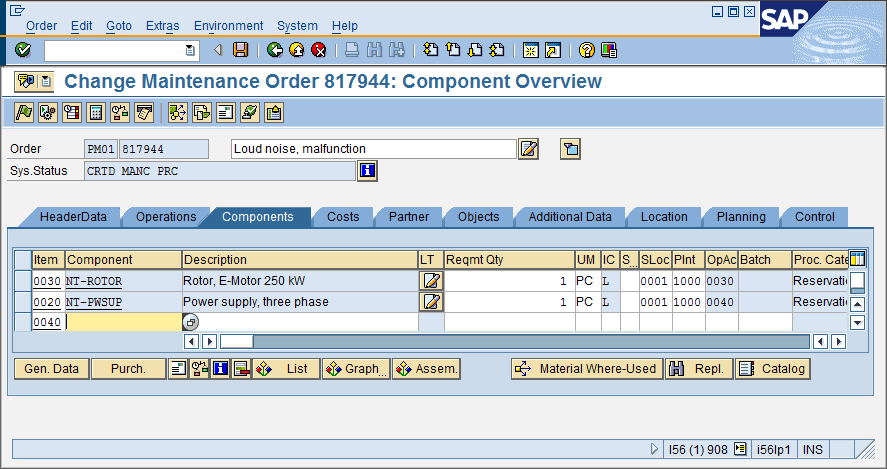Screen dimensions: 887x469
Task: Open long text for Rotor, E-Motor row
Action: click(431, 281)
